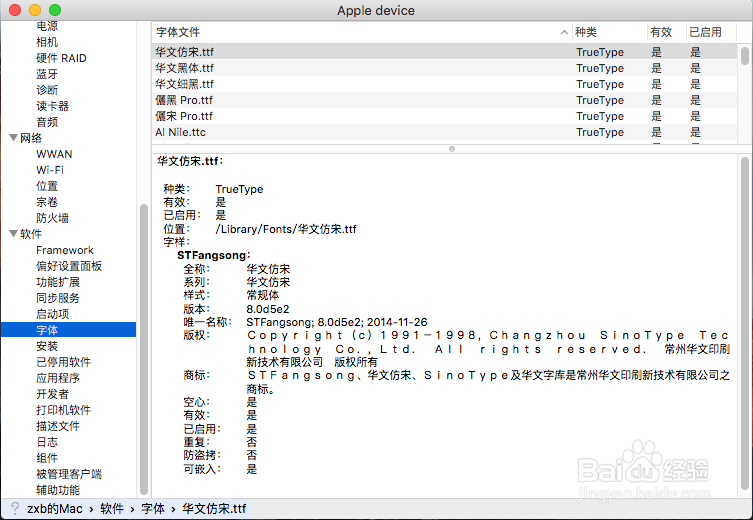This screenshot has height=520, width=753.
Task: Open 硬件 RAID in the sidebar
Action: (x=61, y=58)
